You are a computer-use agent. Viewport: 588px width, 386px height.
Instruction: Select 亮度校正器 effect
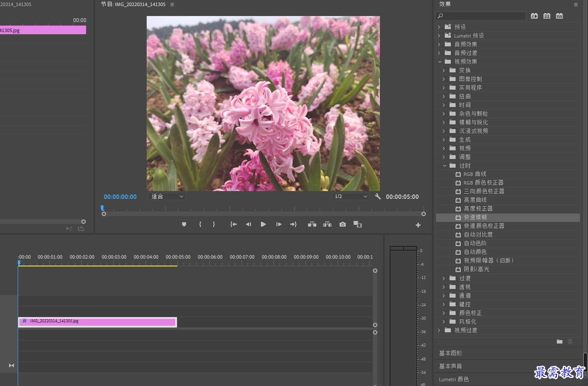(478, 208)
